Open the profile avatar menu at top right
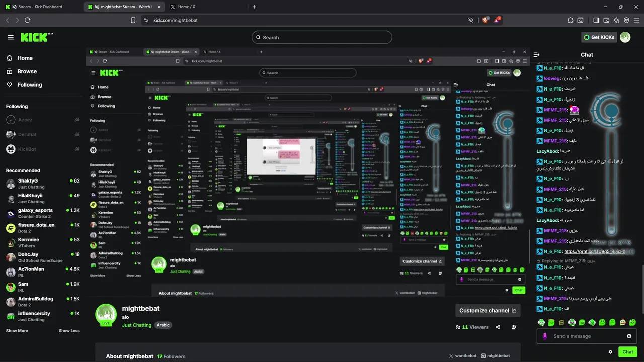Image resolution: width=644 pixels, height=362 pixels. point(625,37)
